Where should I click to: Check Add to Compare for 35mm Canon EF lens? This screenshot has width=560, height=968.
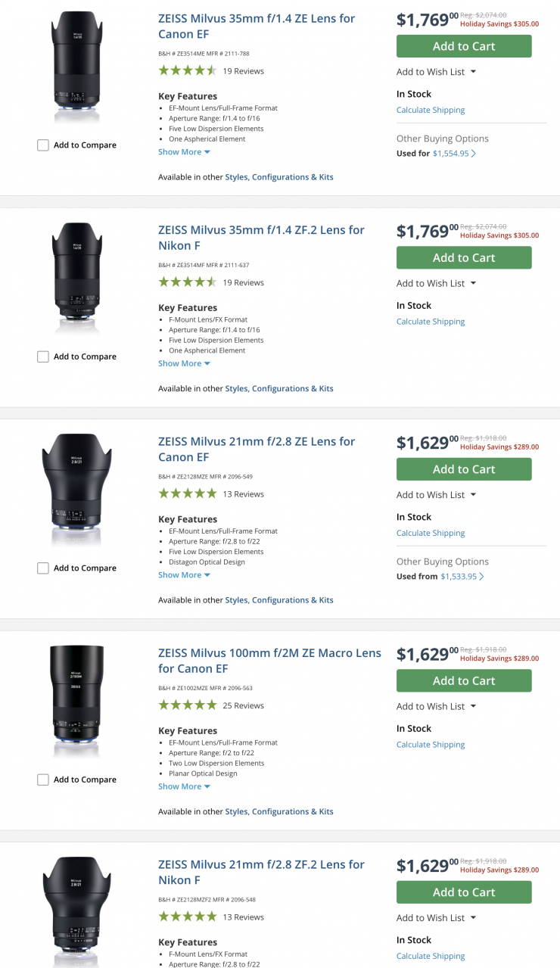tap(43, 145)
